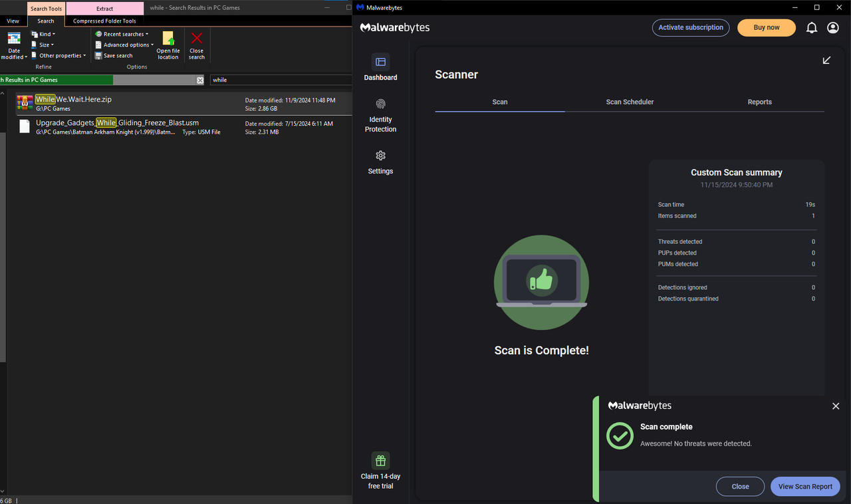Clear the search box with the X icon
Image resolution: width=851 pixels, height=504 pixels.
pyautogui.click(x=200, y=80)
